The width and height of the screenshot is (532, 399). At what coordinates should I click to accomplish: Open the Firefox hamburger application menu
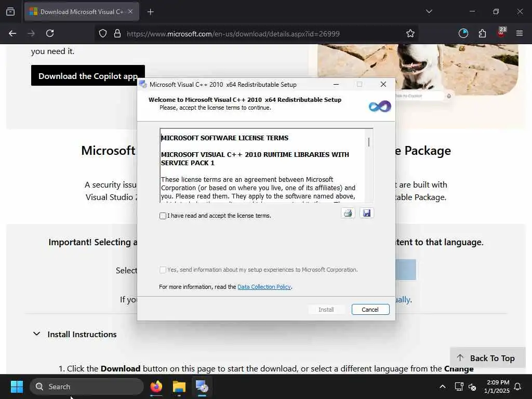point(519,33)
